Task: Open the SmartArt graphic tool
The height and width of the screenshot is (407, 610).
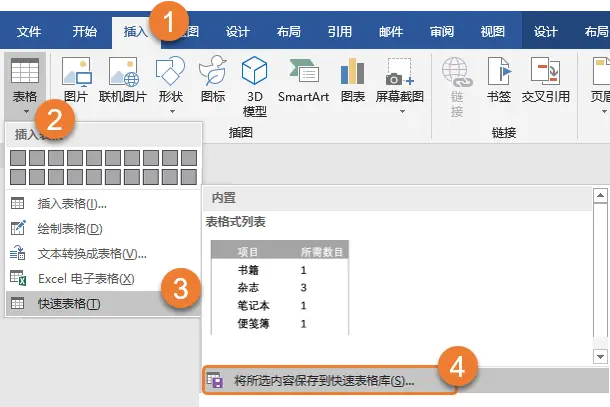Action: [303, 80]
